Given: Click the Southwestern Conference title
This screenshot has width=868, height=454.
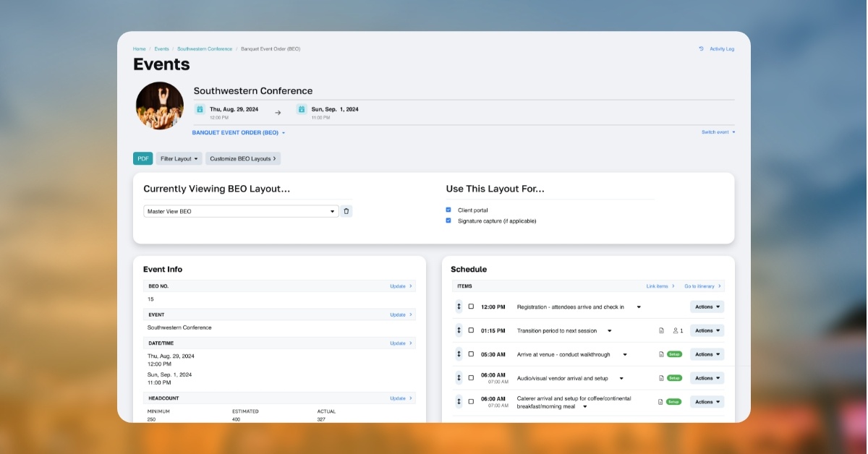Looking at the screenshot, I should (x=253, y=91).
